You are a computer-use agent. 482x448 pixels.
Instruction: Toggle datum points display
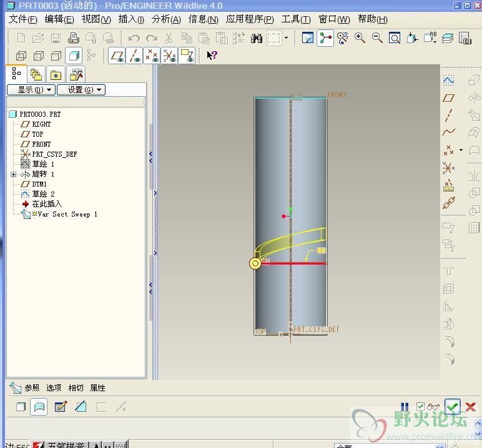(x=152, y=56)
